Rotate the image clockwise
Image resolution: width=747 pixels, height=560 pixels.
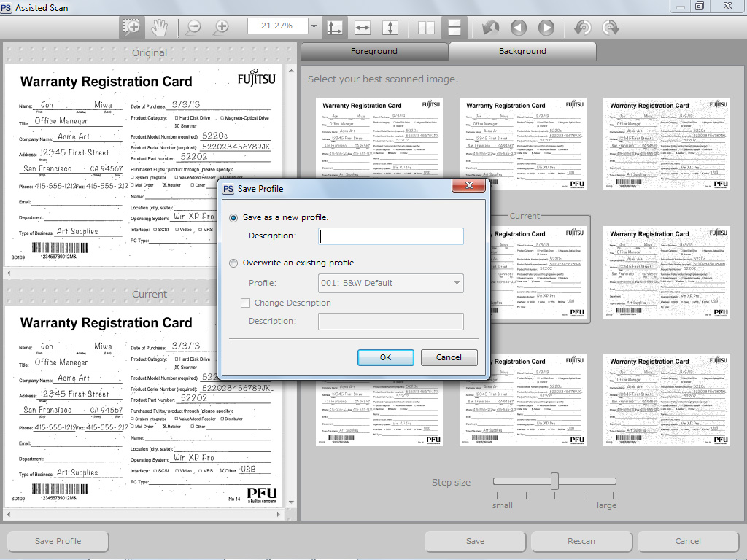click(610, 28)
